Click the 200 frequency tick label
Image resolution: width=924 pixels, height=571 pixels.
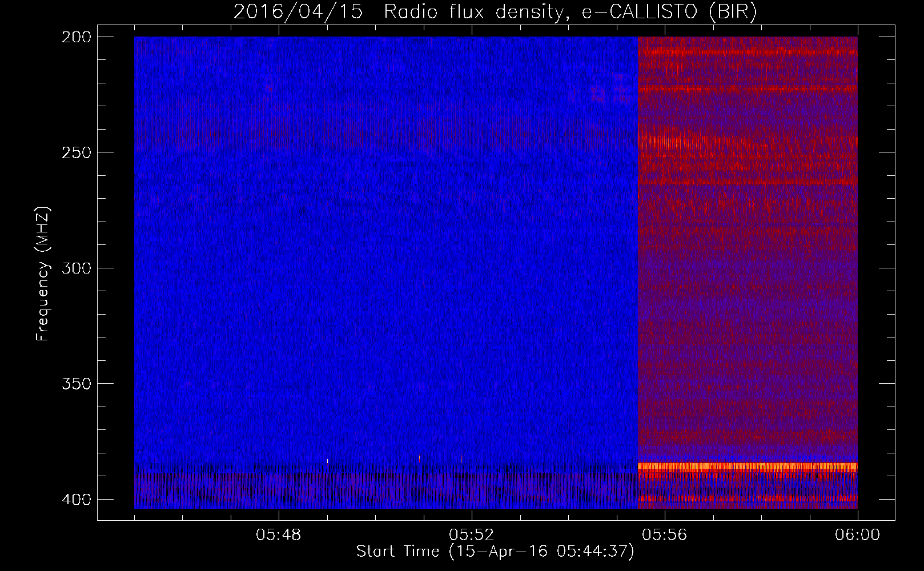pos(77,37)
